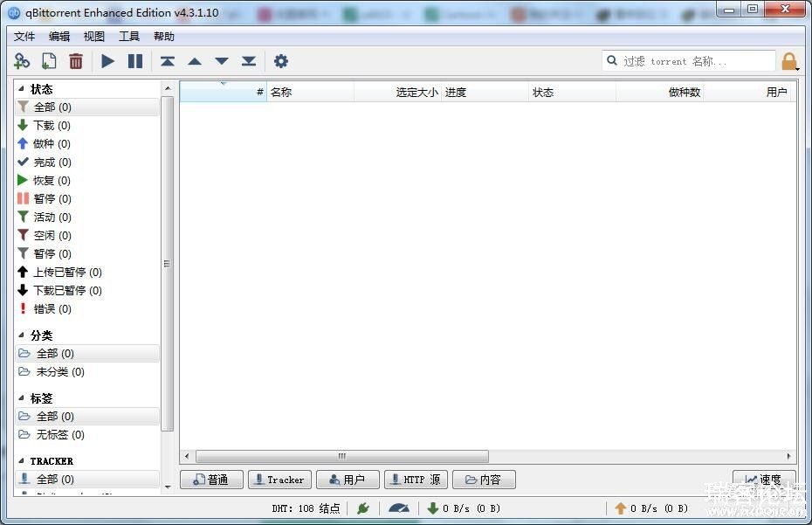Collapse the 标签 section
The image size is (812, 525).
point(21,397)
